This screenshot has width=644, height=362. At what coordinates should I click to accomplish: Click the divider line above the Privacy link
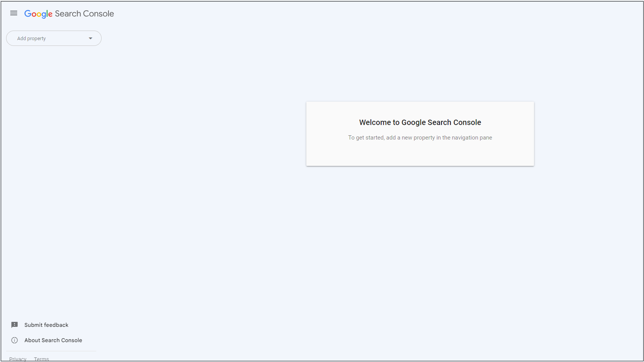pyautogui.click(x=51, y=351)
